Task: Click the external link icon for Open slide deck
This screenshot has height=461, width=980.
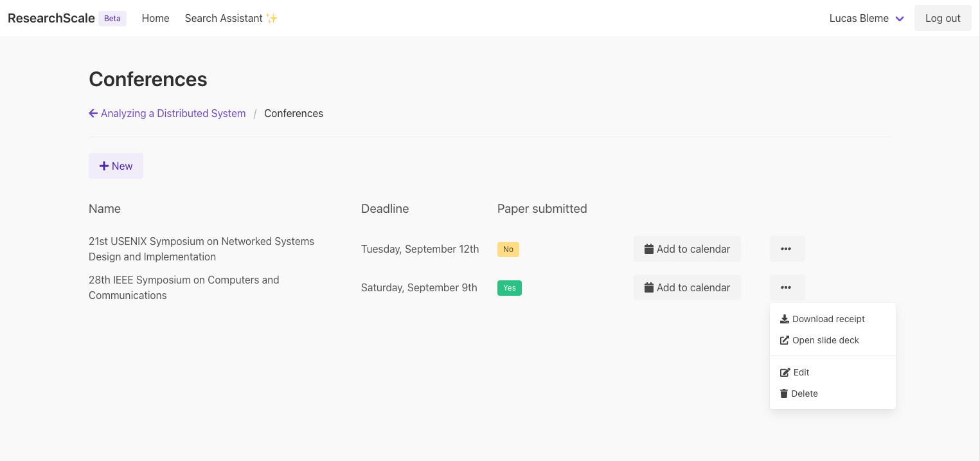Action: 784,340
